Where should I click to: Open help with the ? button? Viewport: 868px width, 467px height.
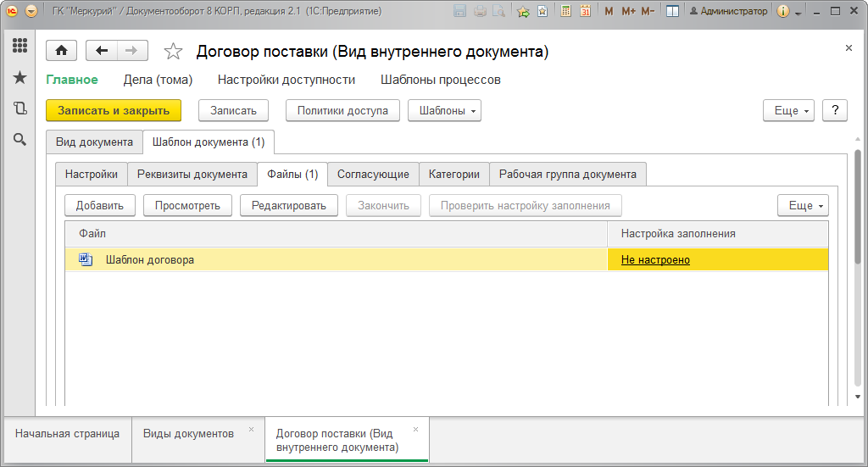pyautogui.click(x=835, y=111)
